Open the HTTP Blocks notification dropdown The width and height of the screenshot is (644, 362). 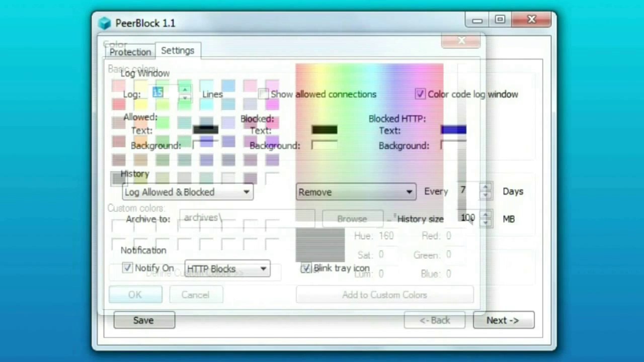[x=227, y=269]
